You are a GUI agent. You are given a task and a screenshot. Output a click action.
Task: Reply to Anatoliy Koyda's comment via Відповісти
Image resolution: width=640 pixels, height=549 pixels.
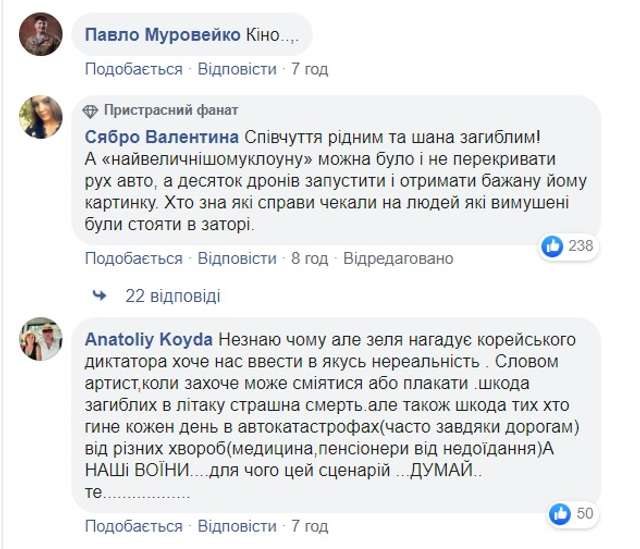[237, 525]
